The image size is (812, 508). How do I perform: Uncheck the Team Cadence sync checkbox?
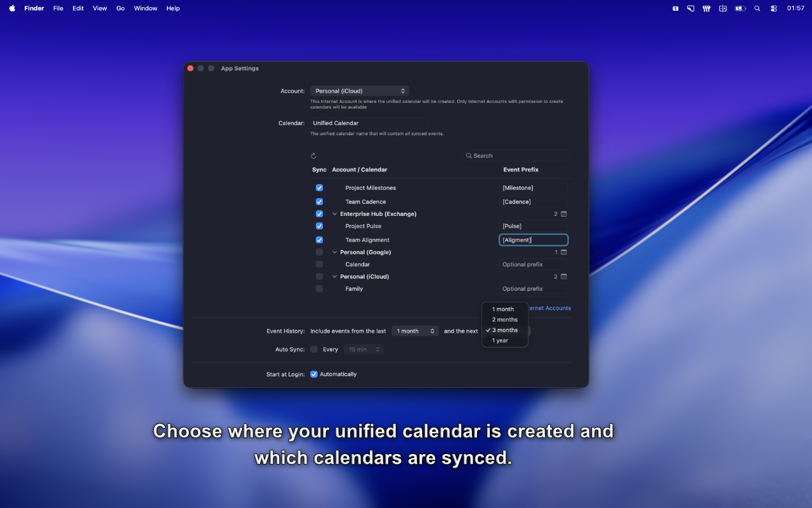[x=319, y=201]
